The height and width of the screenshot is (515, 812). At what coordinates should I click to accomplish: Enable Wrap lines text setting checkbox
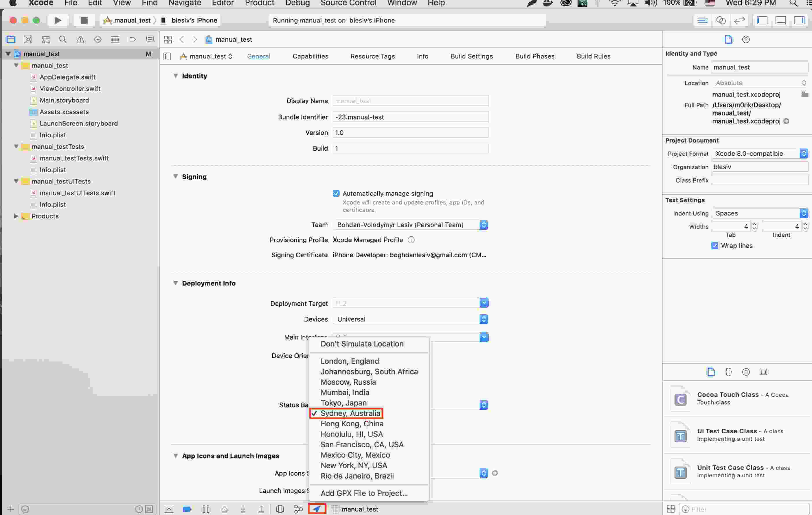coord(715,245)
